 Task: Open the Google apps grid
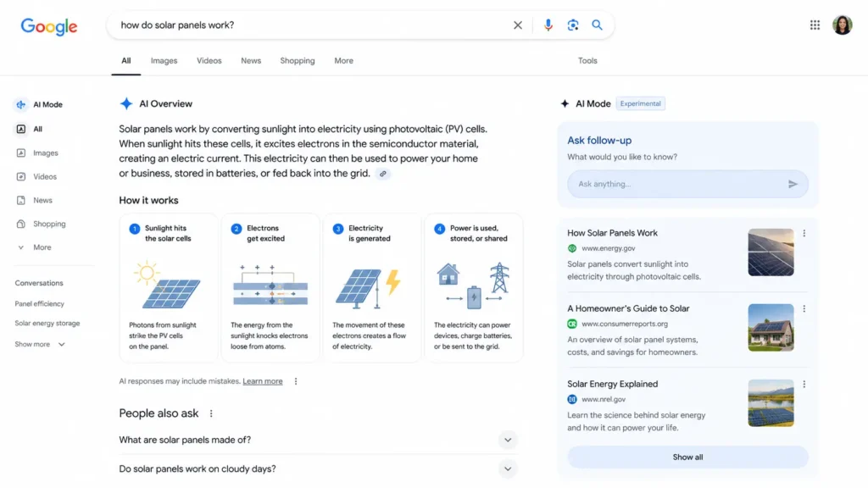pyautogui.click(x=815, y=25)
